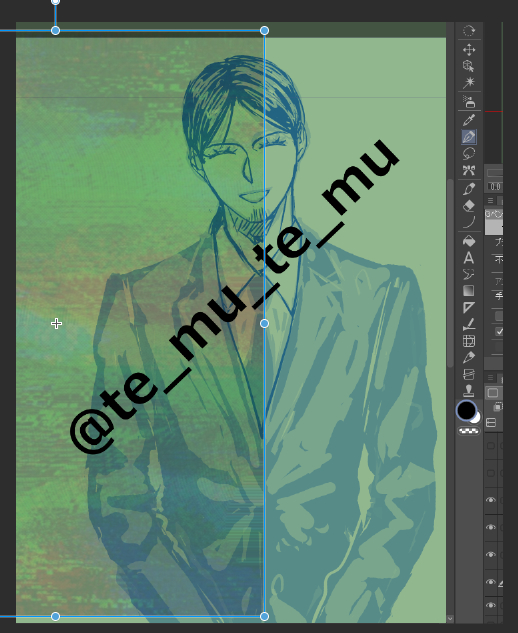The width and height of the screenshot is (518, 633).
Task: Select the Text tool
Action: pos(469,258)
